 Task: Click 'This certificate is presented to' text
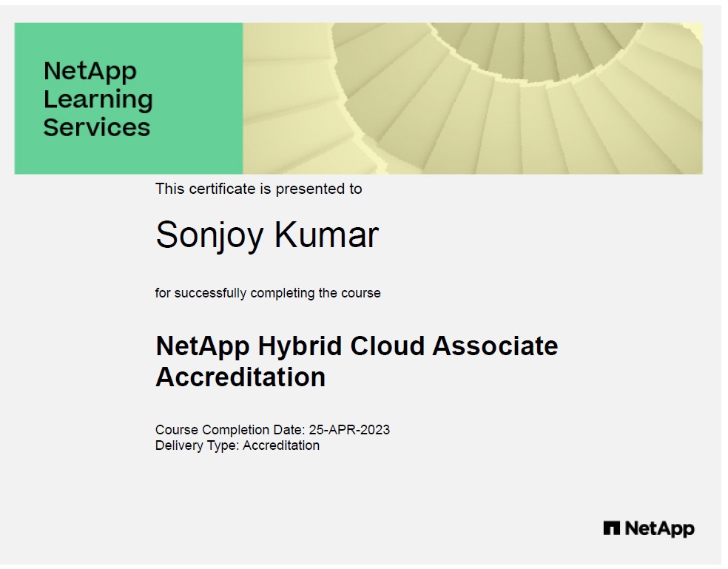point(258,189)
